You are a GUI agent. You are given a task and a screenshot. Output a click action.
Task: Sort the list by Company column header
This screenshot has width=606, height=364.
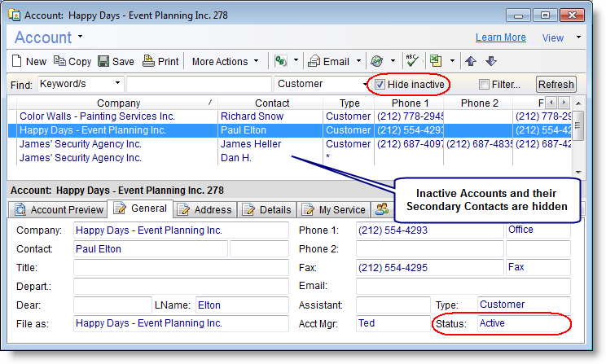point(118,103)
